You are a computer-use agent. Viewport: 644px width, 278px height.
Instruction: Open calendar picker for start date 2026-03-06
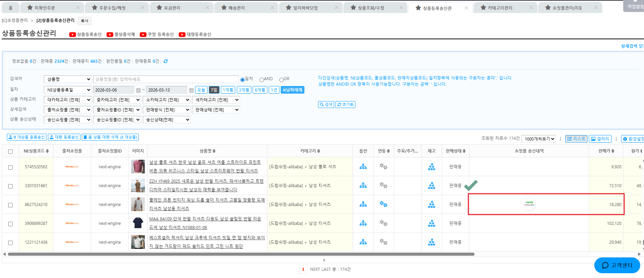(x=138, y=90)
